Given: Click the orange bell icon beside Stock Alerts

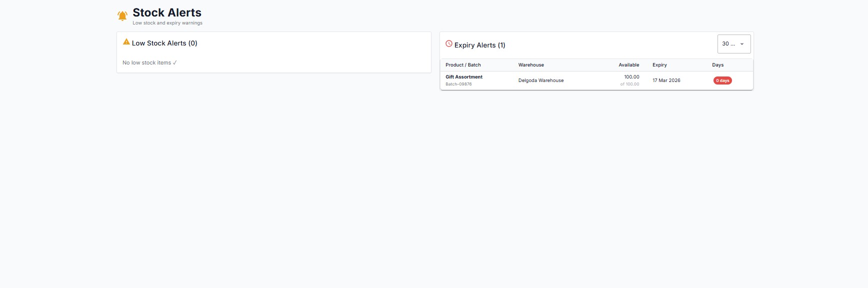Looking at the screenshot, I should (122, 16).
